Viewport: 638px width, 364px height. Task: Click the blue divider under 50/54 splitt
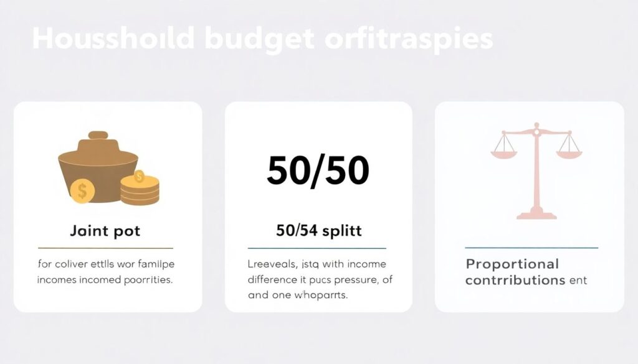(x=317, y=248)
